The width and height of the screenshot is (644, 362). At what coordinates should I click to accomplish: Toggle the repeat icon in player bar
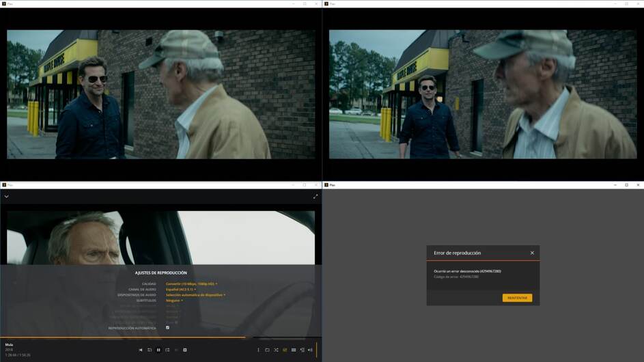pos(267,350)
